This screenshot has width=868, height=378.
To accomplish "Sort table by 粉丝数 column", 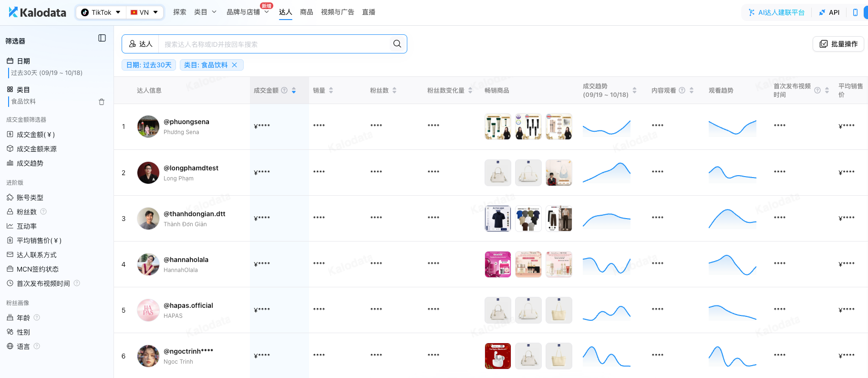I will pos(394,90).
